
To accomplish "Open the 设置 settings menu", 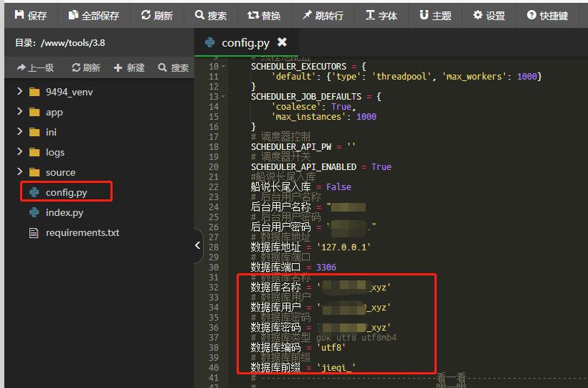I will pos(489,15).
